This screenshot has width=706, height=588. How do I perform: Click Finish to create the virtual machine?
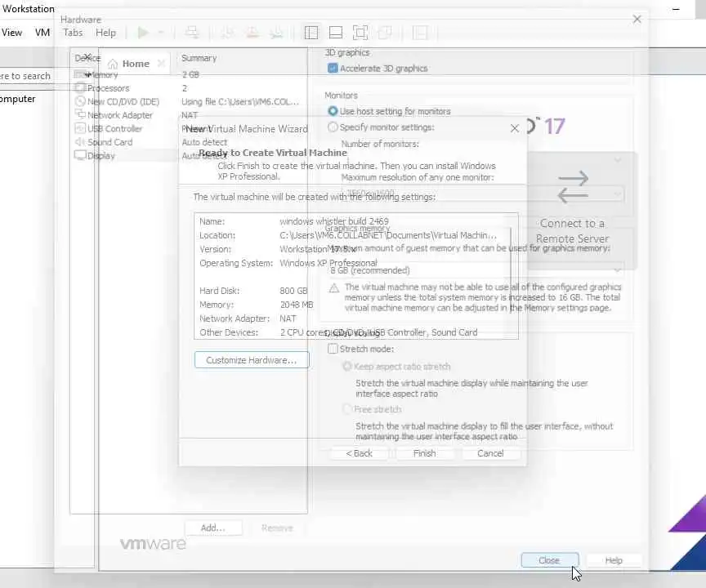[x=425, y=453]
